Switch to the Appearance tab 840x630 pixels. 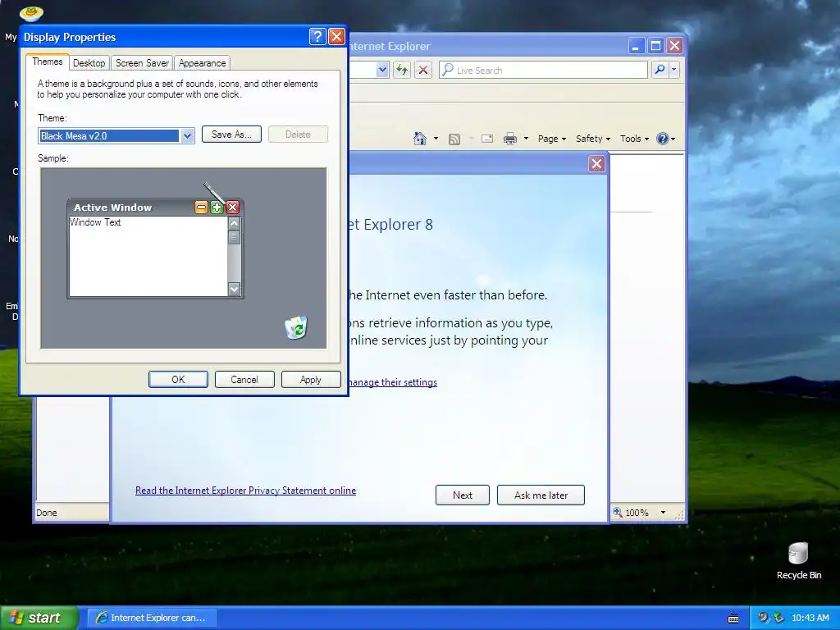point(202,63)
